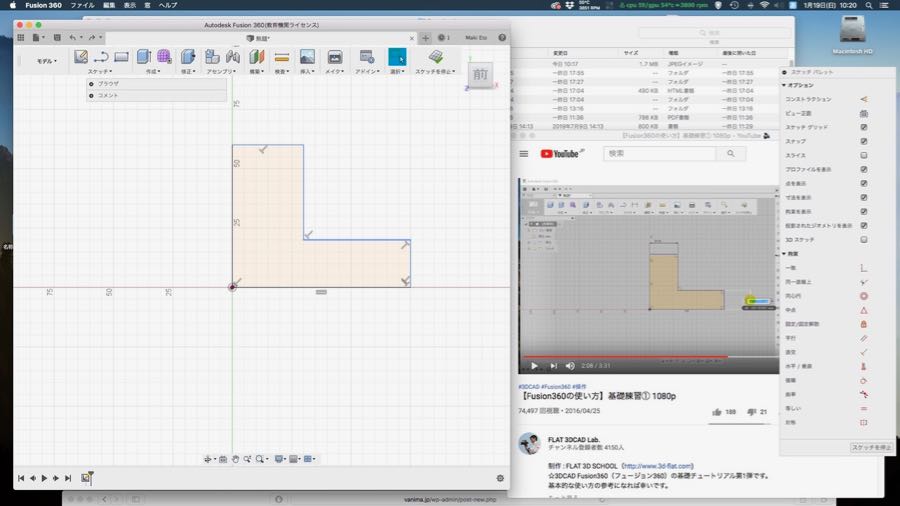
Task: Toggle the Show Dimensions checkbox
Action: (x=863, y=197)
